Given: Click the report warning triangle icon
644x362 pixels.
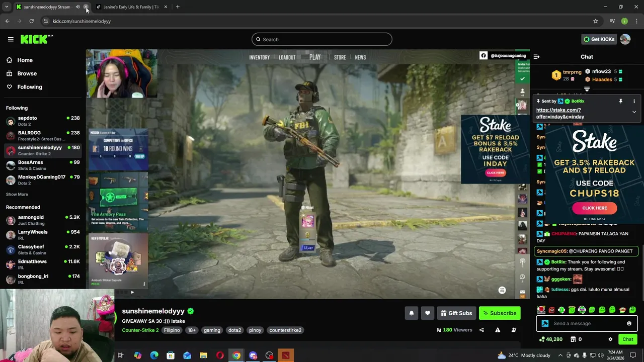Looking at the screenshot, I should point(498,330).
